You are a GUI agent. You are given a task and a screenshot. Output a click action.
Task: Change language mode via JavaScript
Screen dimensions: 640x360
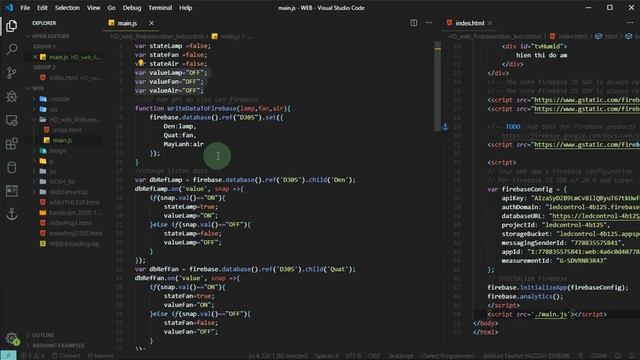400,356
